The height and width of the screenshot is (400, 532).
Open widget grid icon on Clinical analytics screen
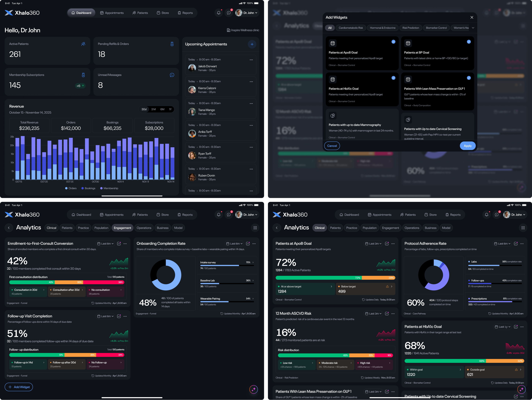click(523, 228)
